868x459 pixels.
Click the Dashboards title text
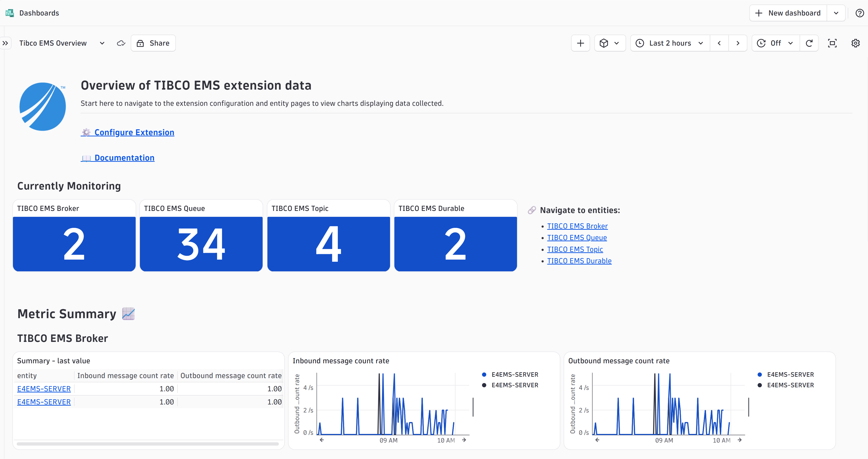(x=39, y=13)
